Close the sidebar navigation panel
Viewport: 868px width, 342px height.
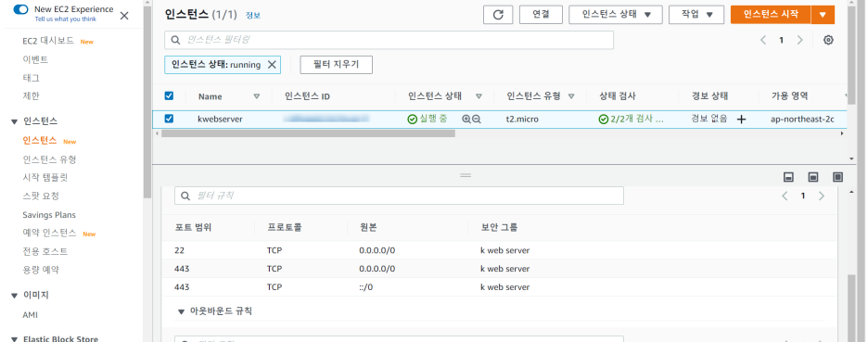[124, 16]
